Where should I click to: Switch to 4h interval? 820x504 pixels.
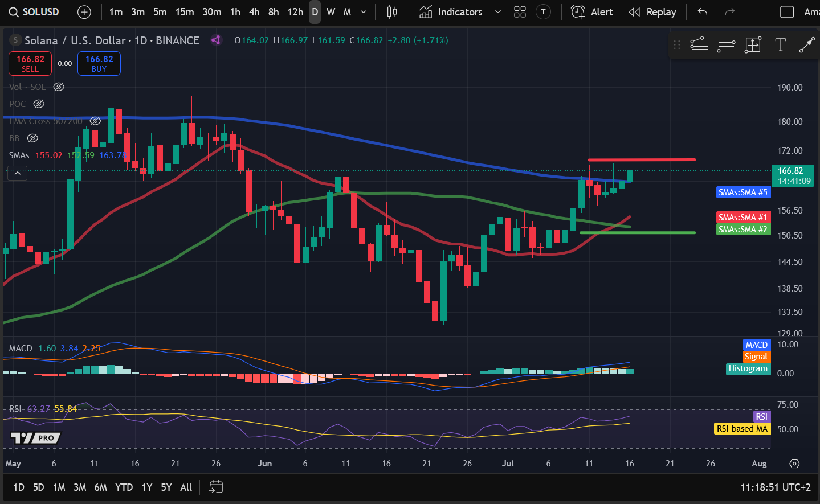(254, 12)
